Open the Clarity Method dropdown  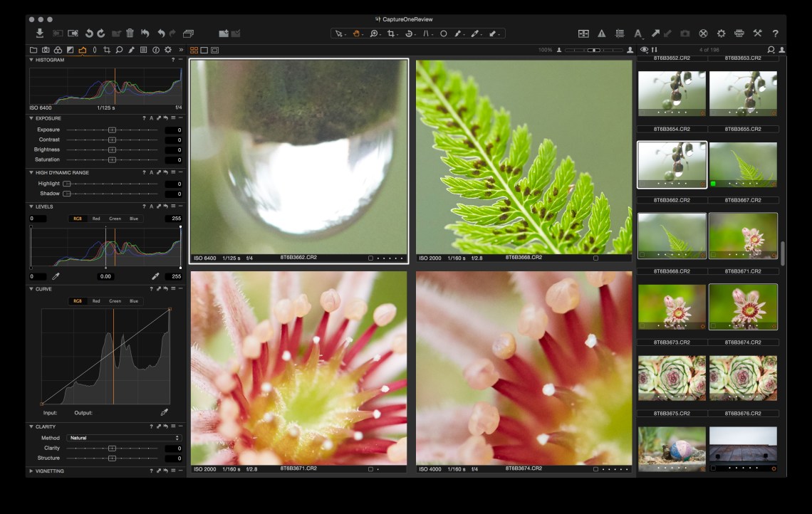click(124, 438)
